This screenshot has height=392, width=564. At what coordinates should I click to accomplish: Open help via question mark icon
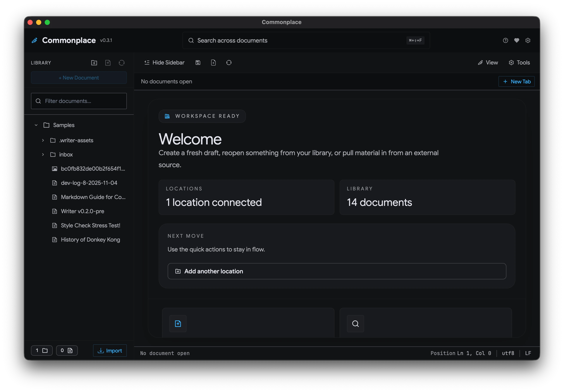(x=505, y=41)
